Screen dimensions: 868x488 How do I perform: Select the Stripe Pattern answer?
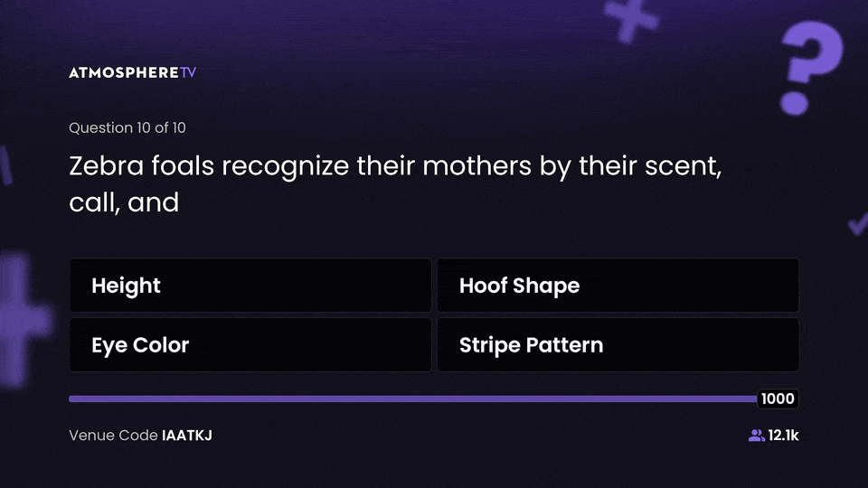click(x=618, y=344)
